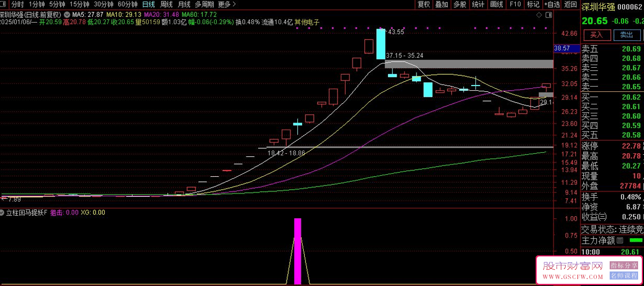Switch to the 周线 weekly chart
The height and width of the screenshot is (286, 644).
(166, 4)
